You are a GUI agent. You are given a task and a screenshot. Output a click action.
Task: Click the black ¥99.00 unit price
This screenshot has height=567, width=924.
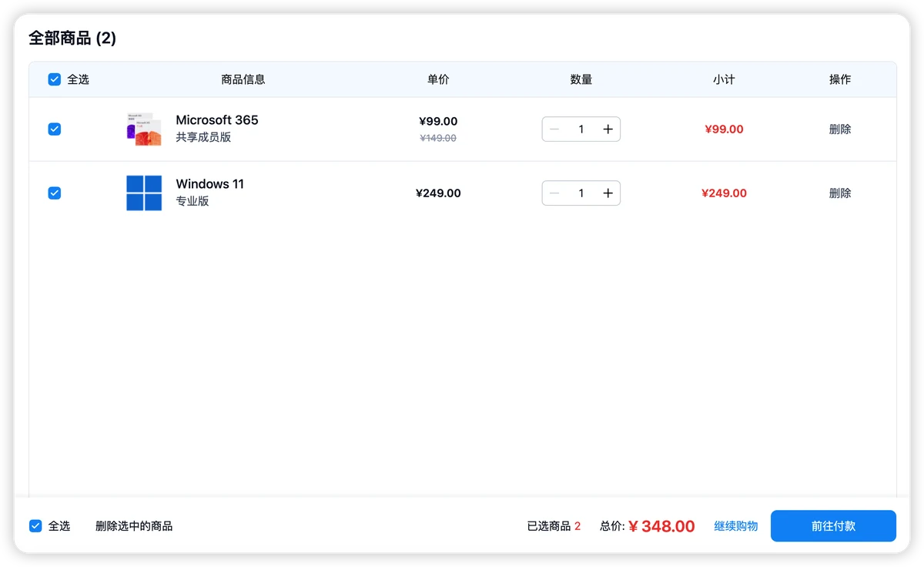[438, 121]
